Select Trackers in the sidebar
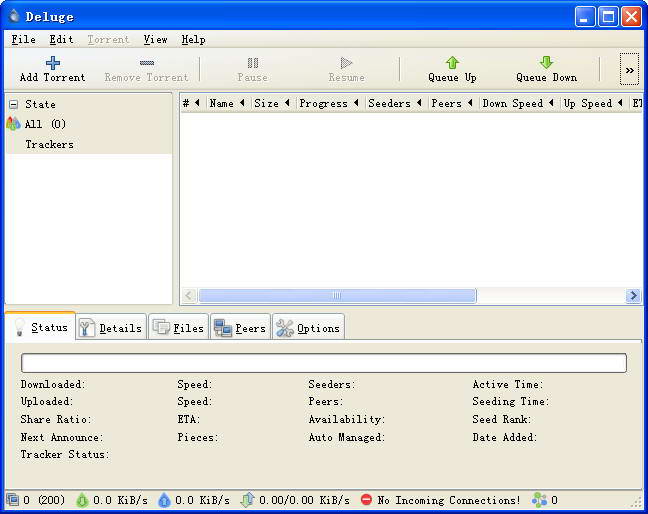Viewport: 648px width, 514px height. click(50, 144)
